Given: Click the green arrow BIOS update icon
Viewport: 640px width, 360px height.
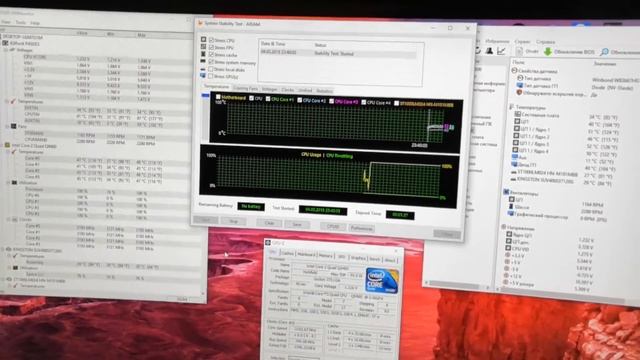Looking at the screenshot, I should pos(548,51).
